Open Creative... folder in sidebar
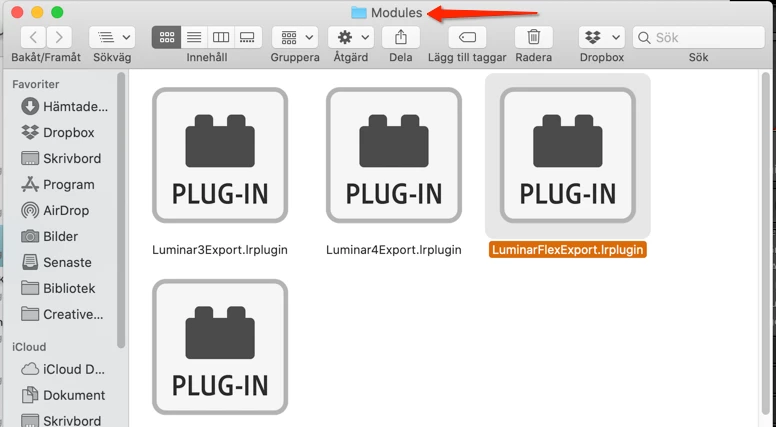Viewport: 776px width, 427px height. [62, 314]
